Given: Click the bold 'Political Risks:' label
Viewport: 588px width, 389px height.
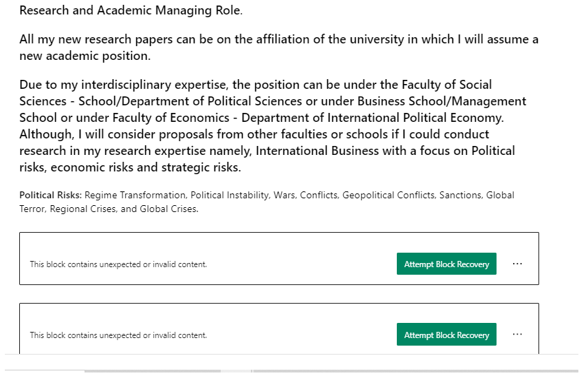Looking at the screenshot, I should (50, 196).
